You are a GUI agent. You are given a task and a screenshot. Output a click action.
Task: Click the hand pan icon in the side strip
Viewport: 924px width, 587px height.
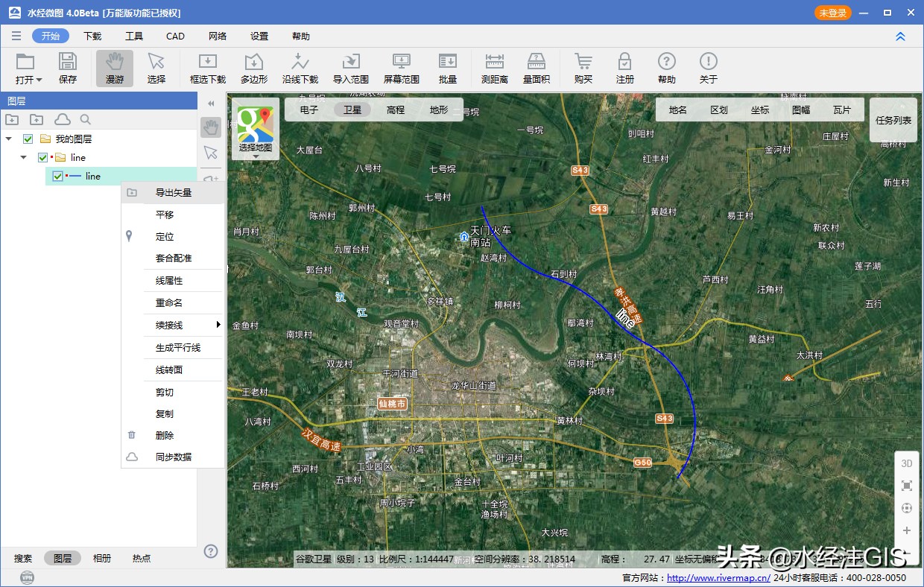point(211,127)
